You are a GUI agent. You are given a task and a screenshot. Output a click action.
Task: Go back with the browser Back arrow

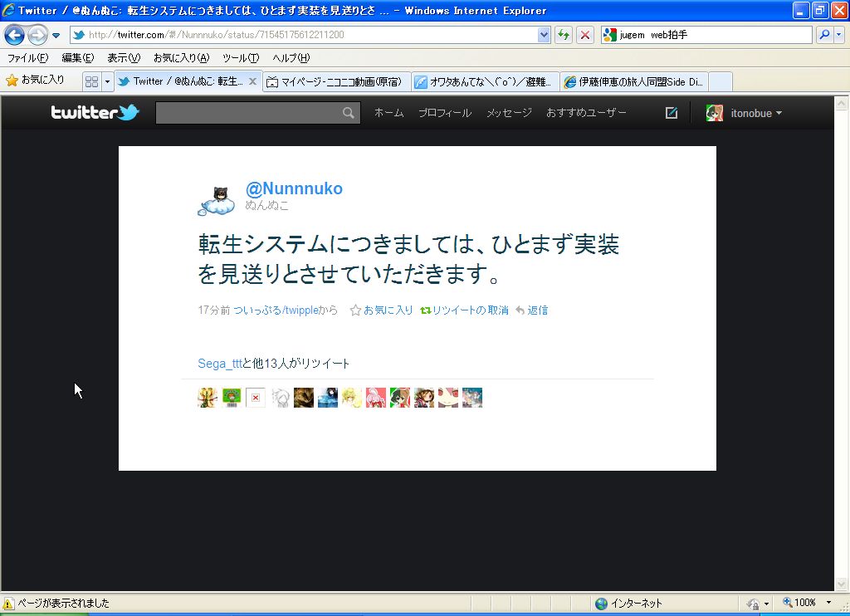coord(15,35)
